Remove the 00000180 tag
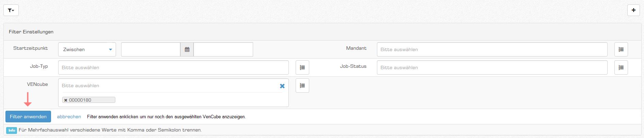644x138 pixels. [x=66, y=100]
